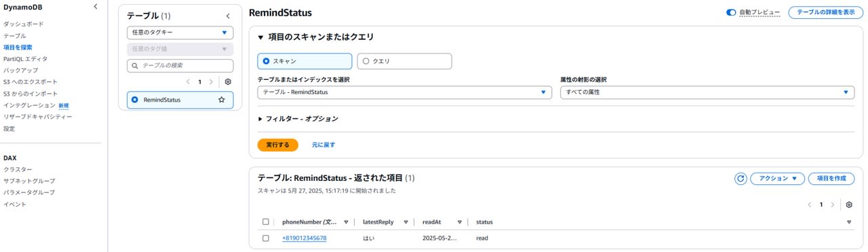
Task: Open アクション dropdown menu
Action: coord(777,178)
